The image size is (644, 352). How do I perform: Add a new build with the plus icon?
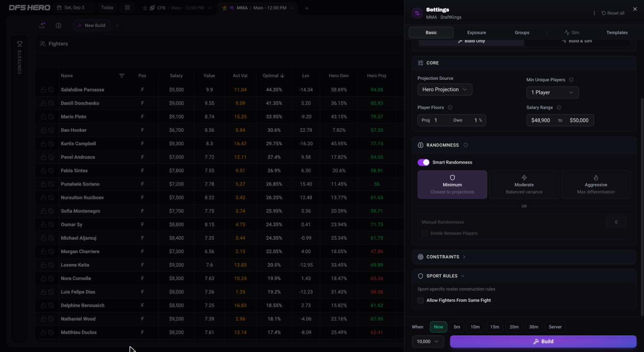pos(117,26)
